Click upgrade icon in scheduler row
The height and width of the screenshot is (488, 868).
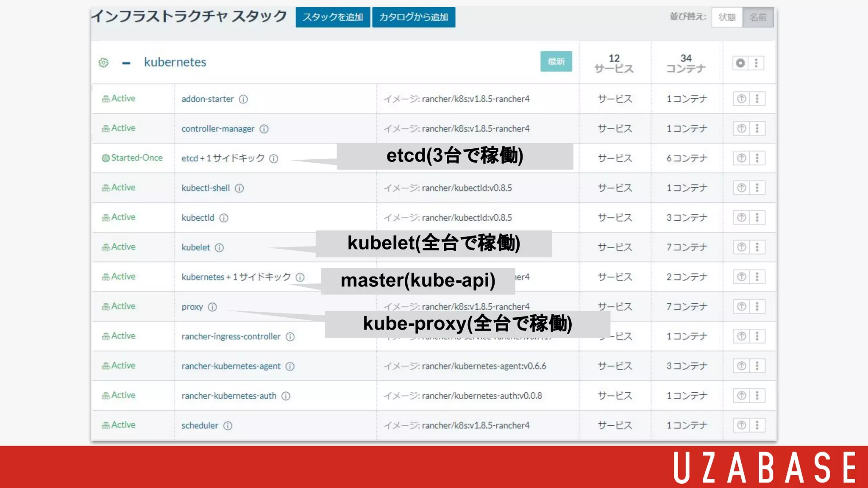tap(741, 425)
